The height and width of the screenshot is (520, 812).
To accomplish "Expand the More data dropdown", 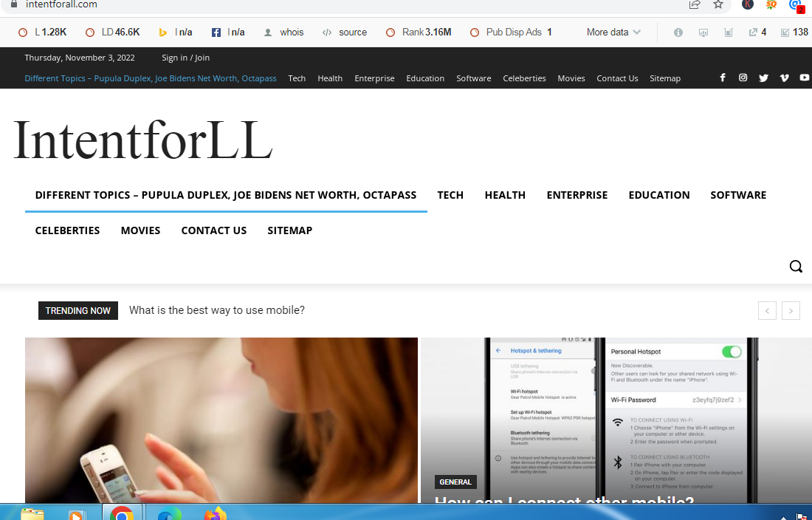I will pos(613,32).
